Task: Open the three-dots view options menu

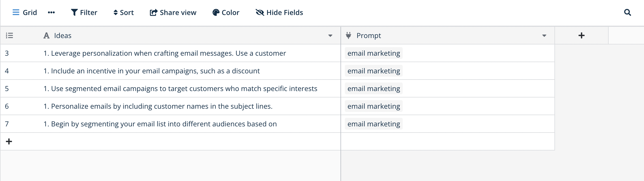Action: point(51,13)
